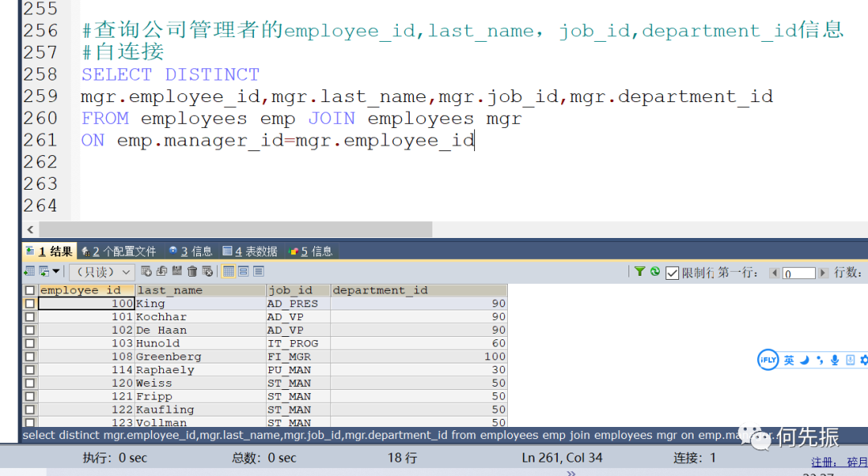Click the FROM employees emp JOIN line
Image resolution: width=868 pixels, height=476 pixels.
point(301,118)
